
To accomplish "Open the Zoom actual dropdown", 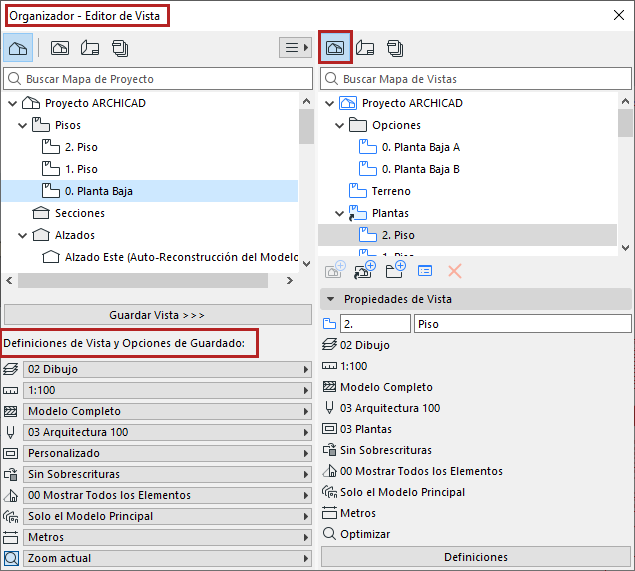I will (167, 558).
